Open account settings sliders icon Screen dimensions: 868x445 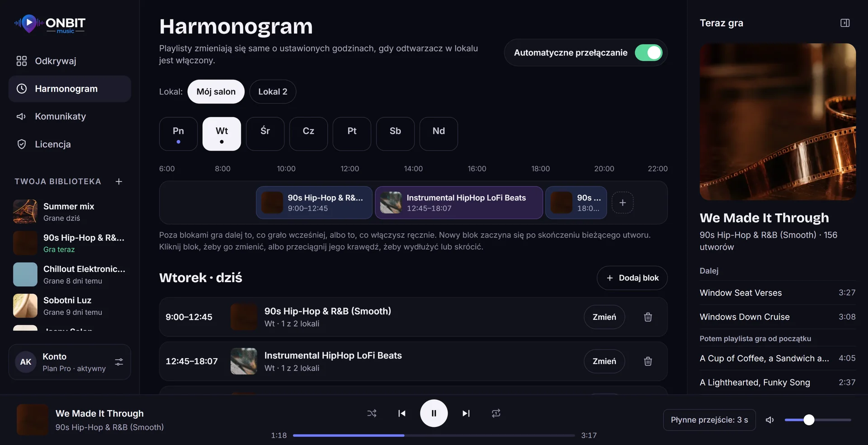[x=119, y=362]
